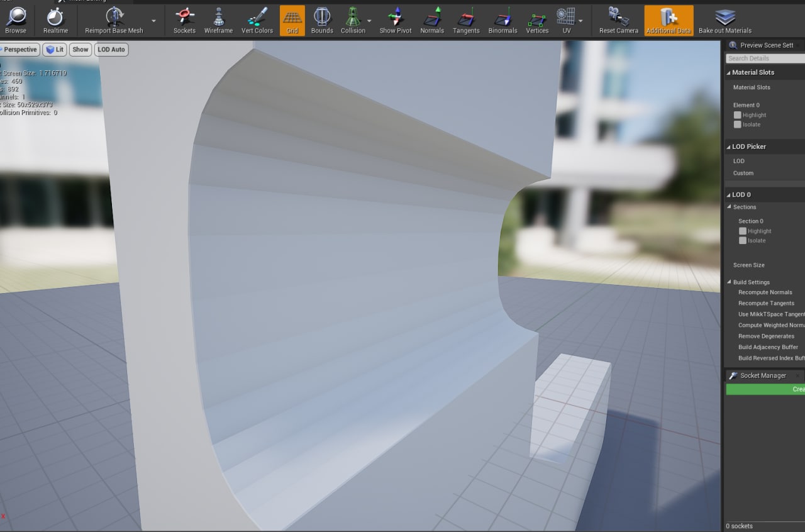805x532 pixels.
Task: Collapse the Build Settings group
Action: (730, 282)
